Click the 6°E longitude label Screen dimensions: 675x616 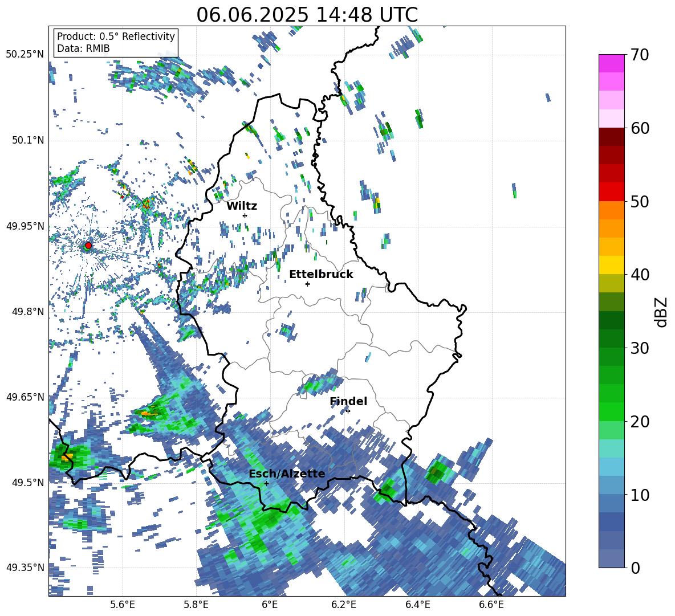270,605
